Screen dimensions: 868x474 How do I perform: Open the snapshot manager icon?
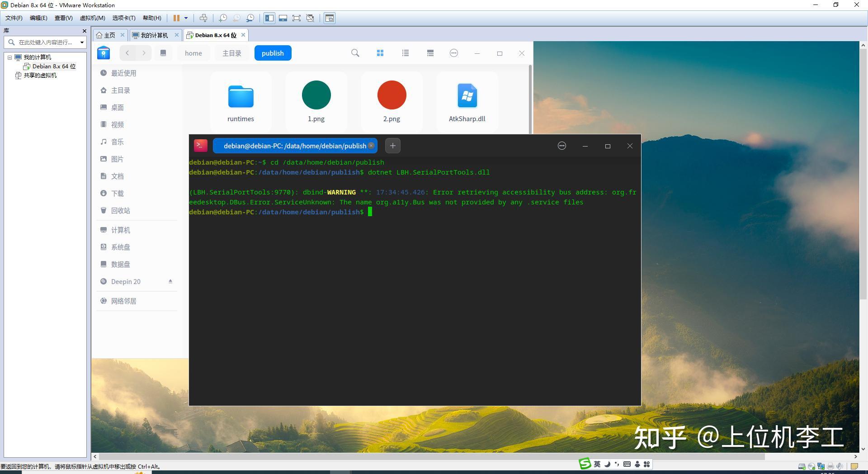click(250, 18)
